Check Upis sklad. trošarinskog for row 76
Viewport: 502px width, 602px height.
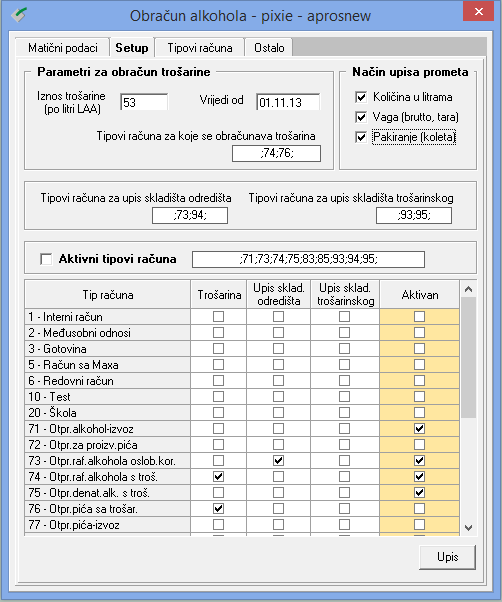(344, 508)
